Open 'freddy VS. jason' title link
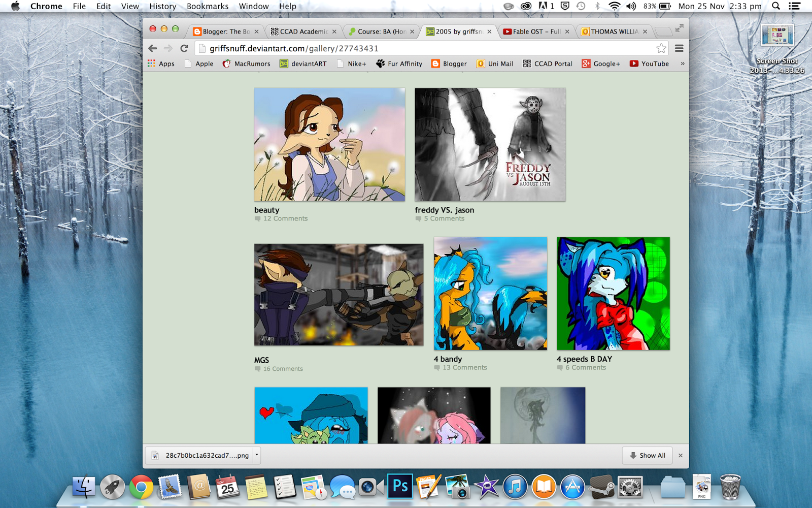 coord(444,210)
